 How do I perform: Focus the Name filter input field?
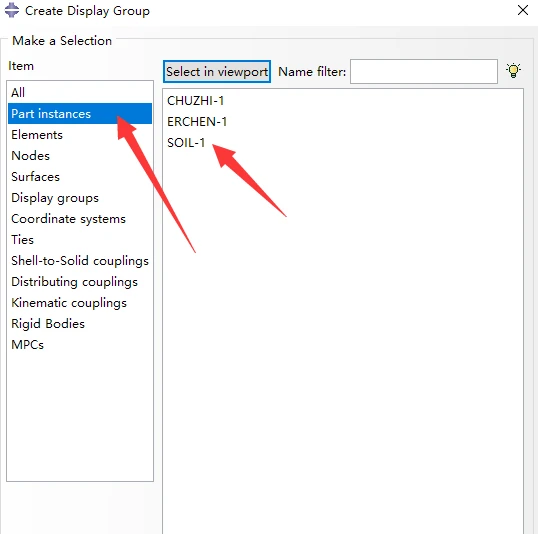click(x=424, y=71)
